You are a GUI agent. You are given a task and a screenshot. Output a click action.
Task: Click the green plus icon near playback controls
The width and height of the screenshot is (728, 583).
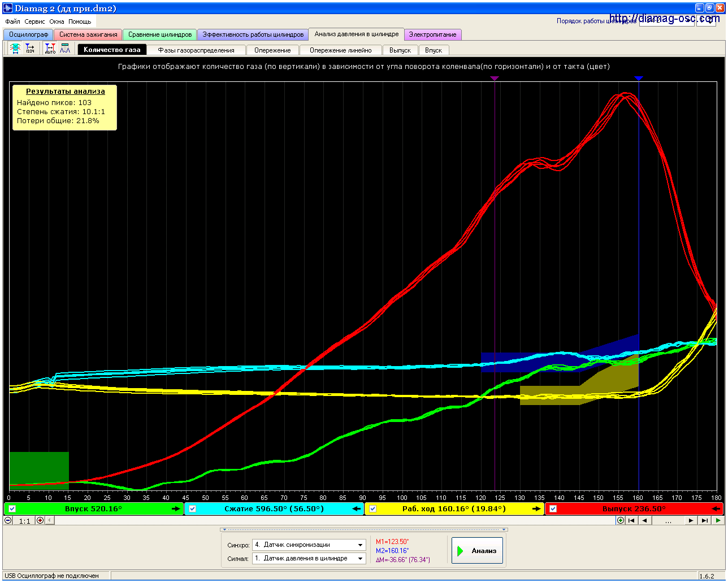pyautogui.click(x=621, y=520)
